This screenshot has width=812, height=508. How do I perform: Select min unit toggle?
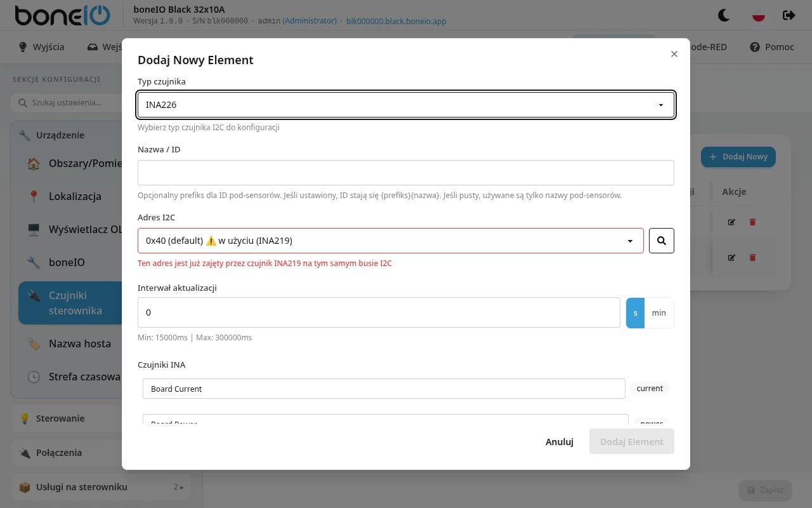(659, 312)
